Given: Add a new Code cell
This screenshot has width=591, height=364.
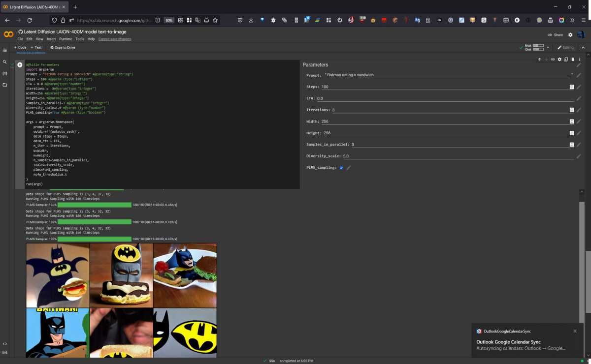Looking at the screenshot, I should pyautogui.click(x=20, y=47).
